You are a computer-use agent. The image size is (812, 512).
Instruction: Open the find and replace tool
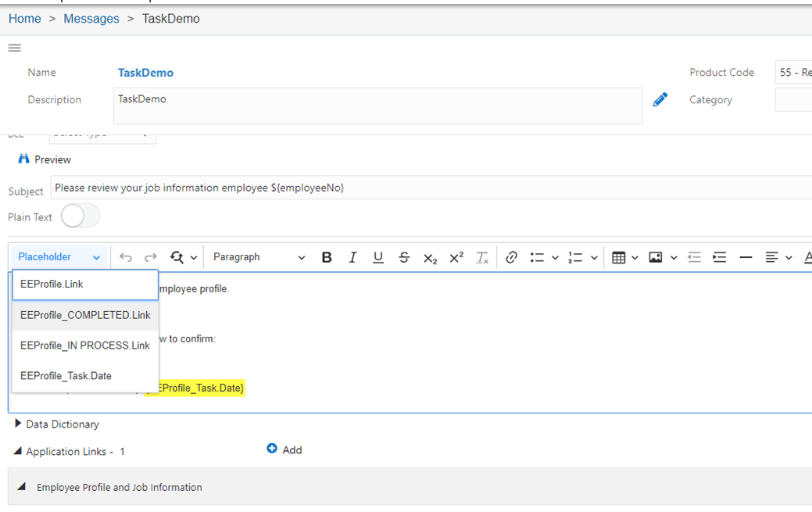tap(177, 257)
